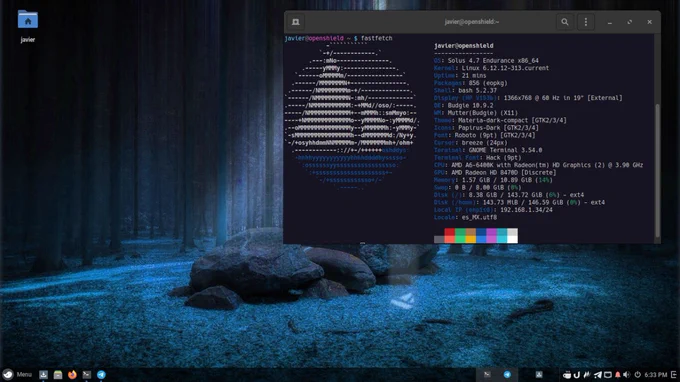Viewport: 680px width, 382px height.
Task: Click the '192.168.1.34/24' local IP line
Action: (x=493, y=209)
